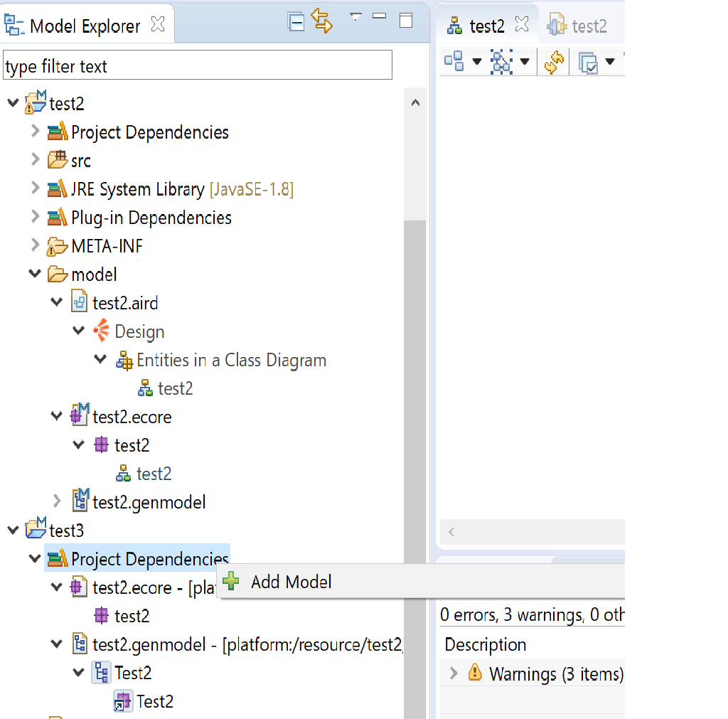Click the META-INF folder icon with warning
Viewport: 728px width, 719px height.
57,246
